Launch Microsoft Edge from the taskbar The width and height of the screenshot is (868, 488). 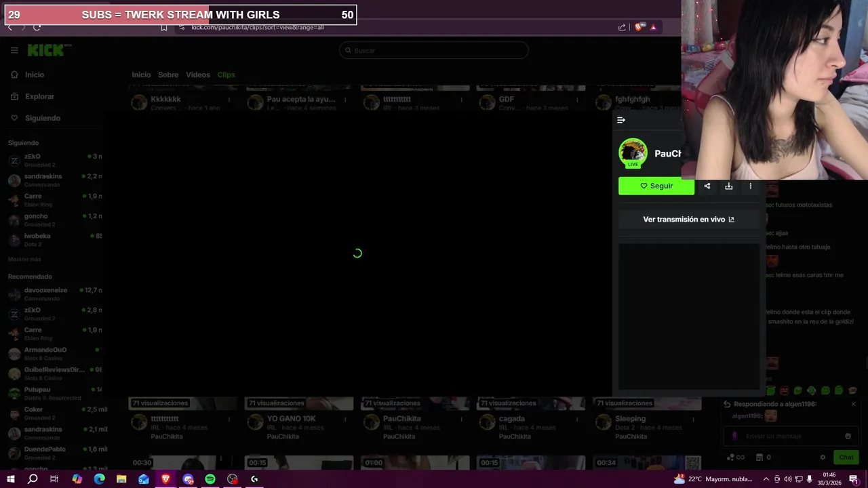99,479
